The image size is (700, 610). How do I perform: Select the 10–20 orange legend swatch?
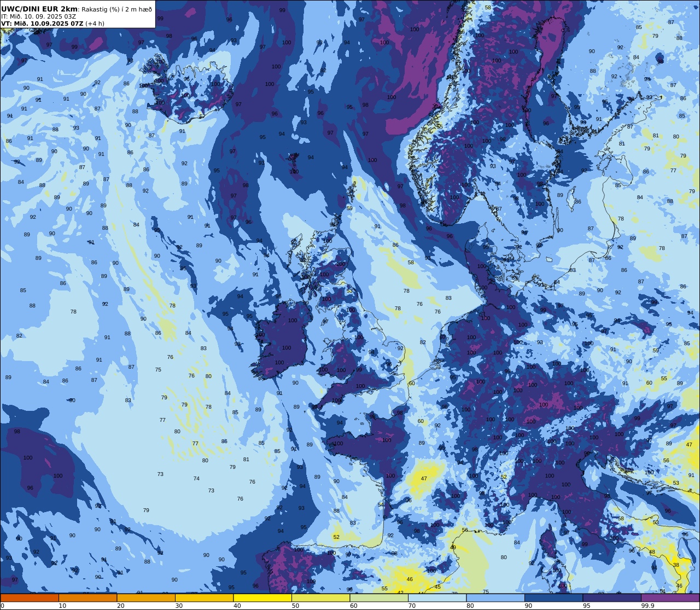tap(87, 598)
